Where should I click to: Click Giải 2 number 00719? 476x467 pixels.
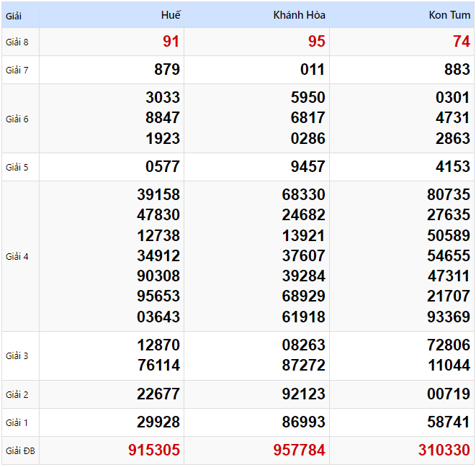click(x=448, y=394)
